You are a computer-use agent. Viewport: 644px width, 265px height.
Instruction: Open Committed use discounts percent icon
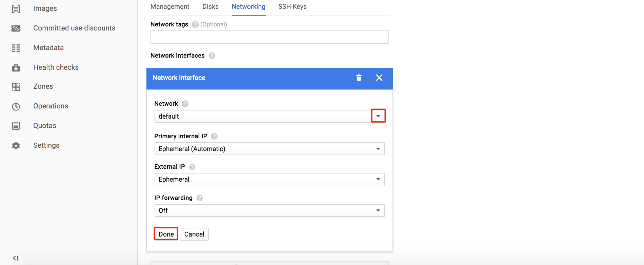16,28
